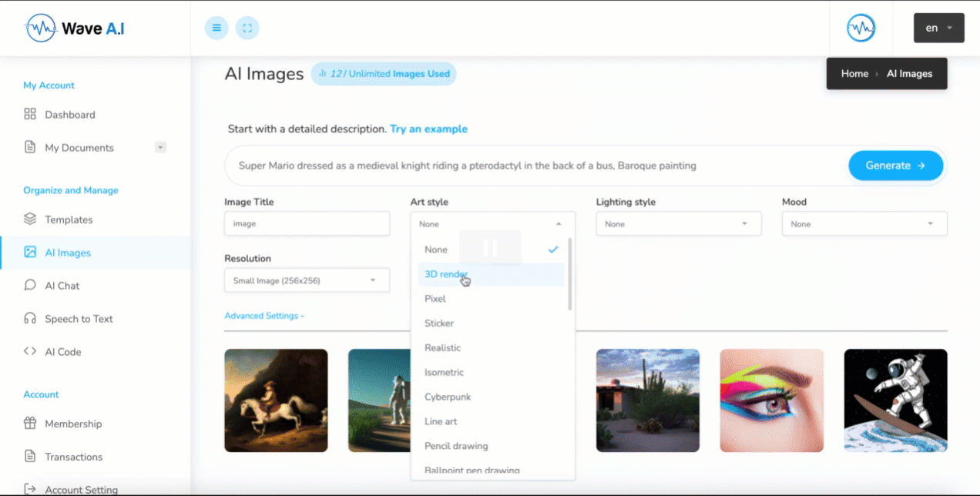Click the Generate button
The image size is (980, 496).
[x=895, y=165]
